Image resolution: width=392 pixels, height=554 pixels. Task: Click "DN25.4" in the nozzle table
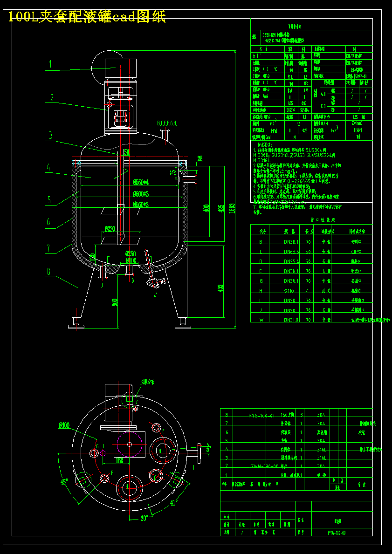click(291, 261)
